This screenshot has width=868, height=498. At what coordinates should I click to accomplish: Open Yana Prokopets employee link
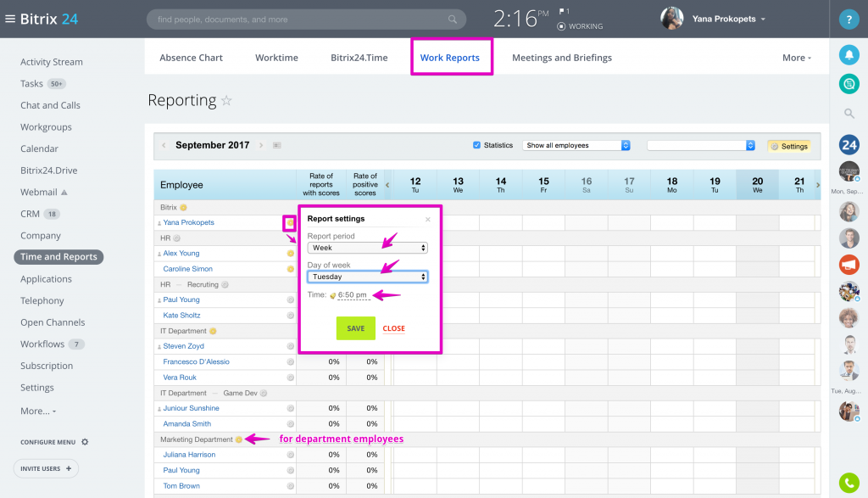click(189, 222)
